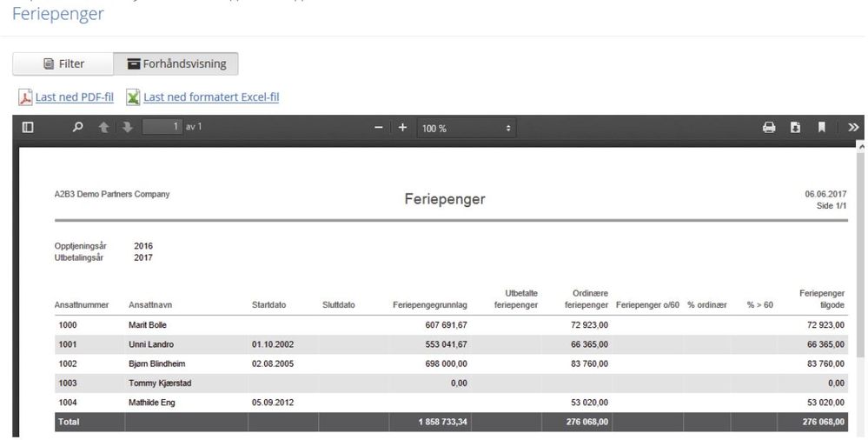Viewport: 868px width, 440px height.
Task: Expand the viewer tools menu chevrons
Action: click(x=853, y=128)
